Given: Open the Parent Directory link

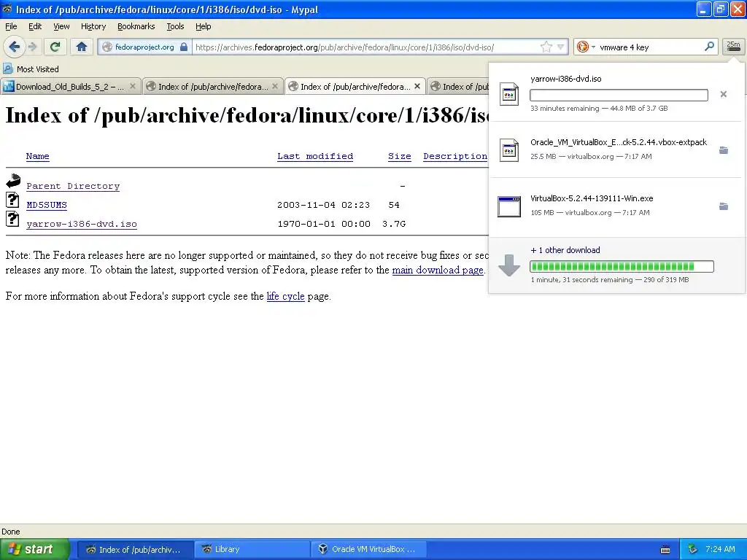Looking at the screenshot, I should pyautogui.click(x=73, y=186).
